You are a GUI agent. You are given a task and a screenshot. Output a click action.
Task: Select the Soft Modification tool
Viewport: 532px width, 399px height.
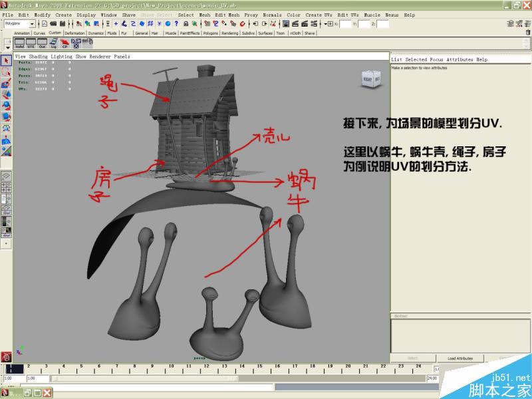pyautogui.click(x=6, y=140)
